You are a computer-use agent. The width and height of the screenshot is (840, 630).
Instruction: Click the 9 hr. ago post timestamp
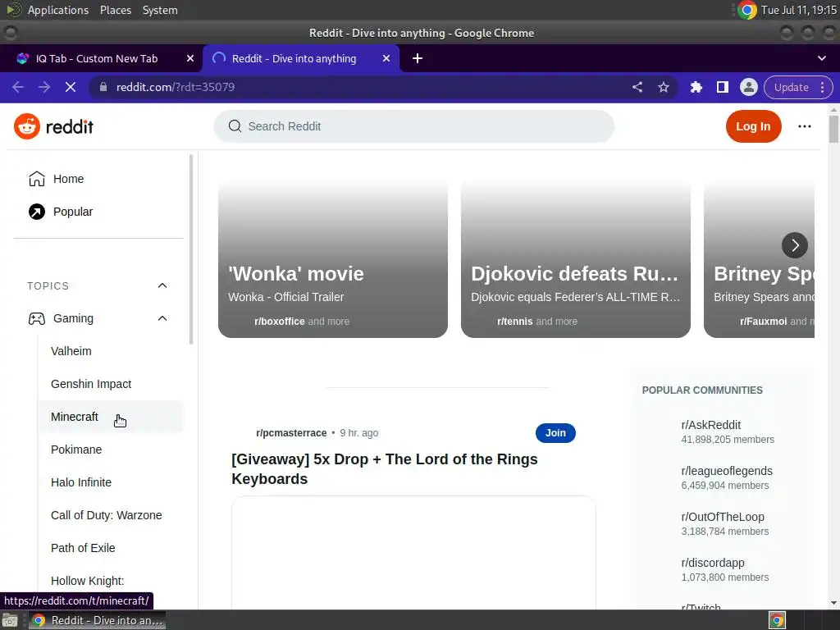tap(359, 433)
